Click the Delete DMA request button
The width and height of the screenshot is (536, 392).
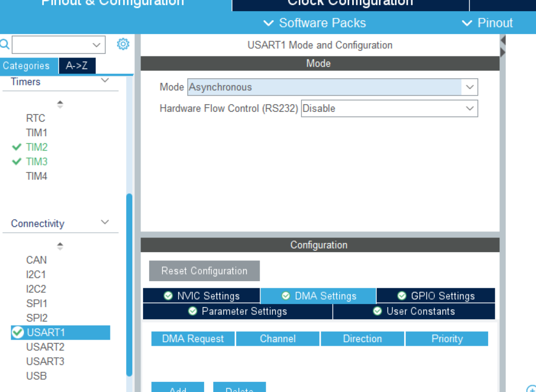point(240,387)
